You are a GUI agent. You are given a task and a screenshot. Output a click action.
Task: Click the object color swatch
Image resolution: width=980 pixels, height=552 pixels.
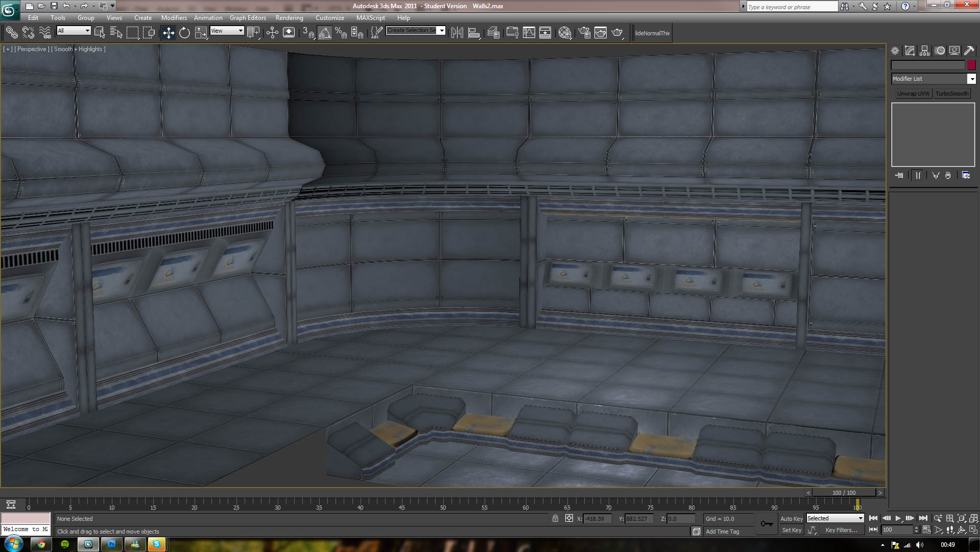coord(971,65)
